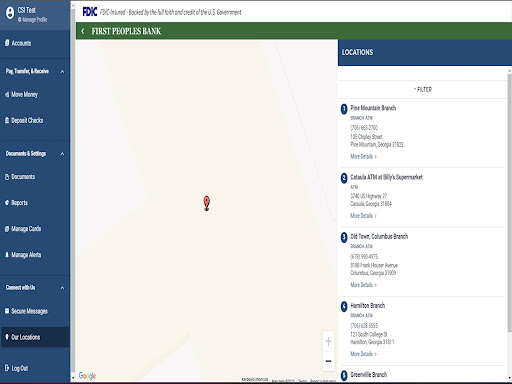Open the Manage Alerts menu item
Image resolution: width=512 pixels, height=384 pixels.
[x=35, y=255]
